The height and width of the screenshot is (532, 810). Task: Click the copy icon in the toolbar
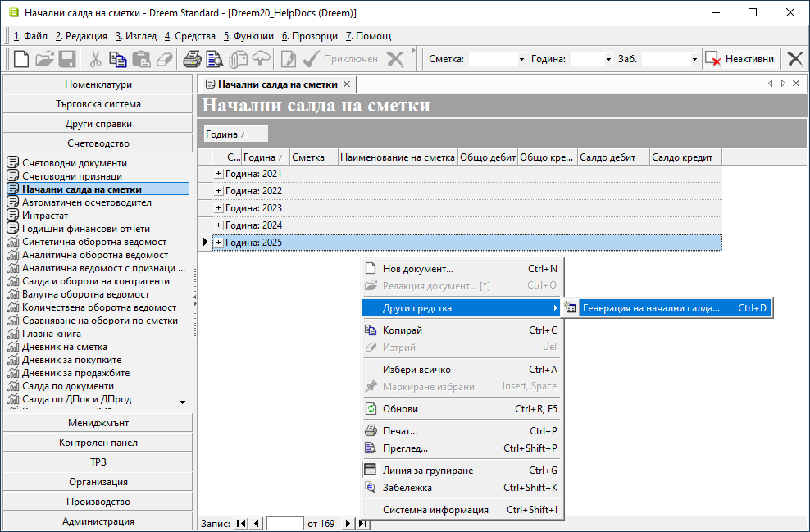click(x=118, y=59)
